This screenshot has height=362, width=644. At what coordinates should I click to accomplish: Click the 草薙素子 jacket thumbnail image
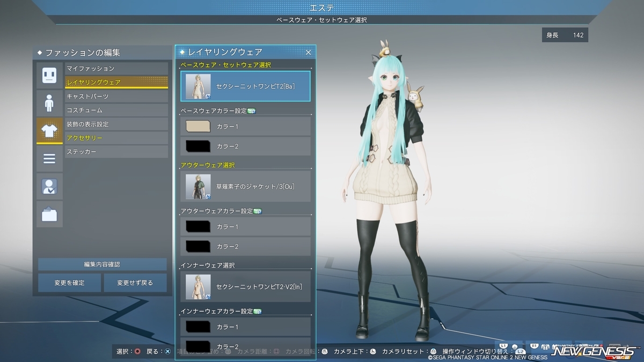(198, 187)
